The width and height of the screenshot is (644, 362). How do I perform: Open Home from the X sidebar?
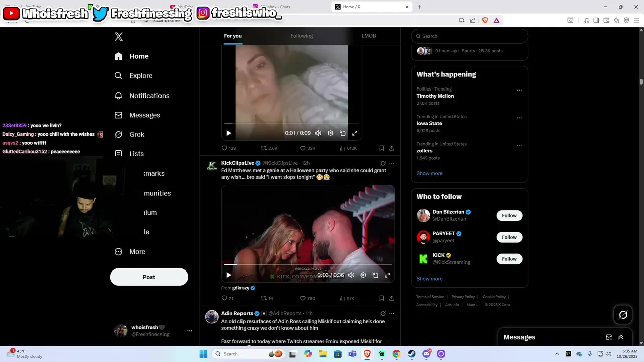click(x=132, y=56)
